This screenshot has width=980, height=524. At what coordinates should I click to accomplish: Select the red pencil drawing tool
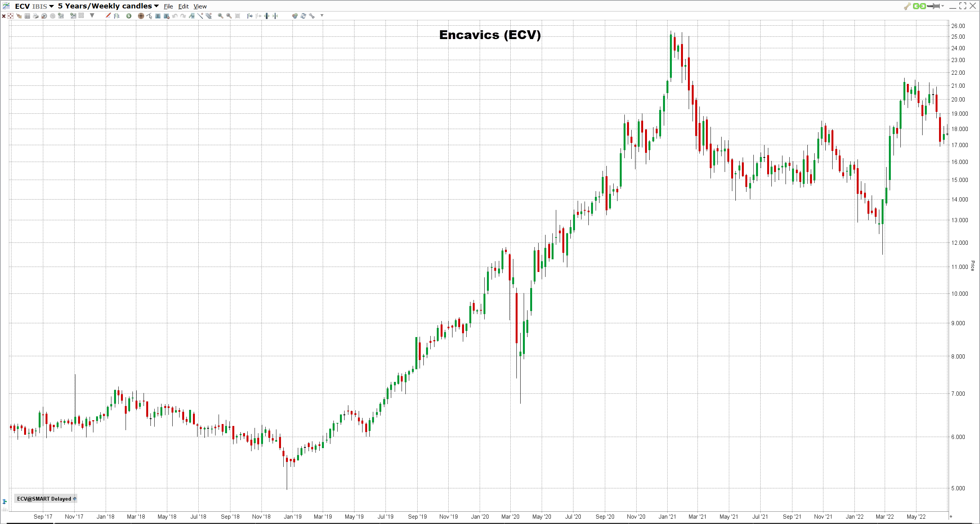pyautogui.click(x=108, y=15)
